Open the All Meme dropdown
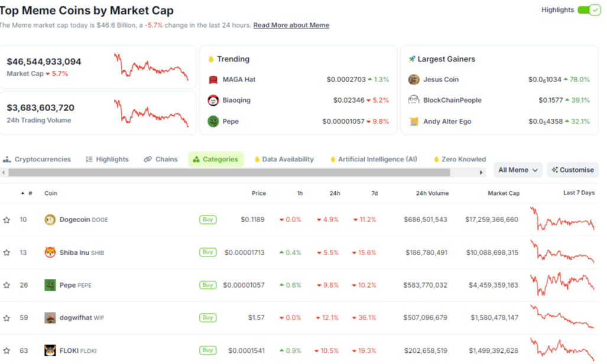The width and height of the screenshot is (607, 364). (518, 170)
